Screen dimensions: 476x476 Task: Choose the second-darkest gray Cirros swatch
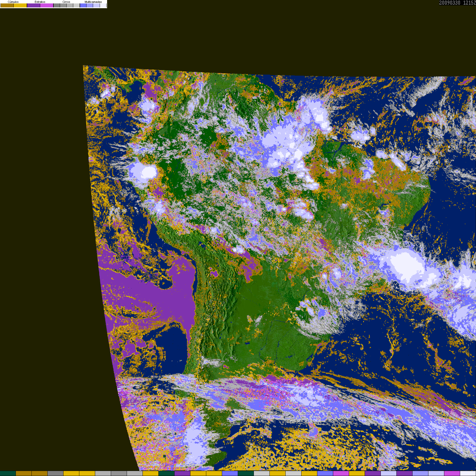pyautogui.click(x=63, y=5)
